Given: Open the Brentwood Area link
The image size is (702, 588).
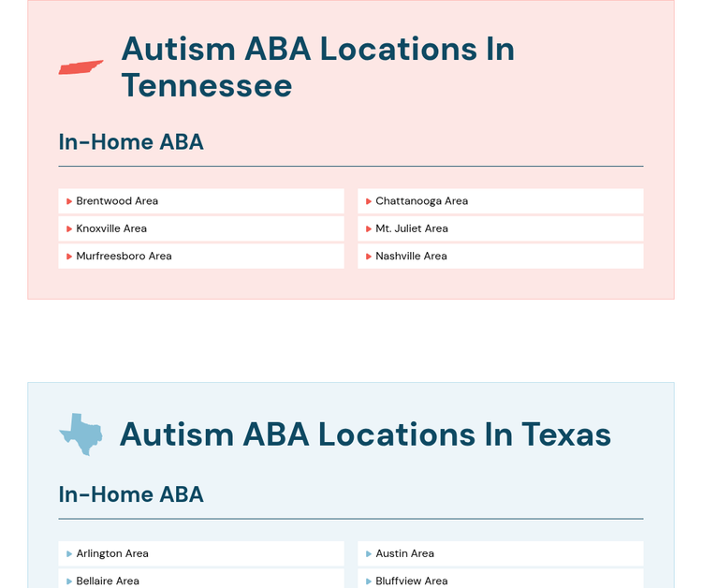Looking at the screenshot, I should (117, 201).
